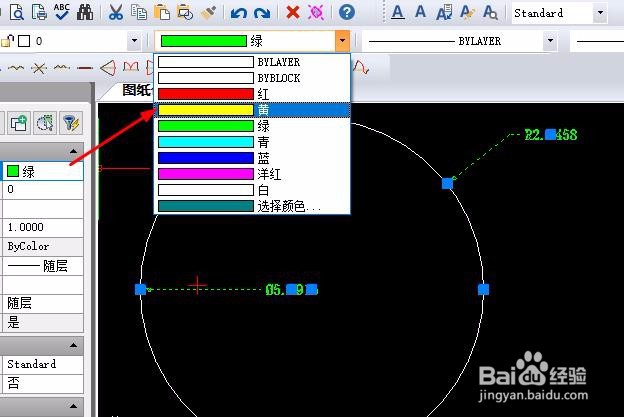Click the A edit text icon with page
Image resolution: width=624 pixels, height=417 pixels.
click(x=444, y=12)
